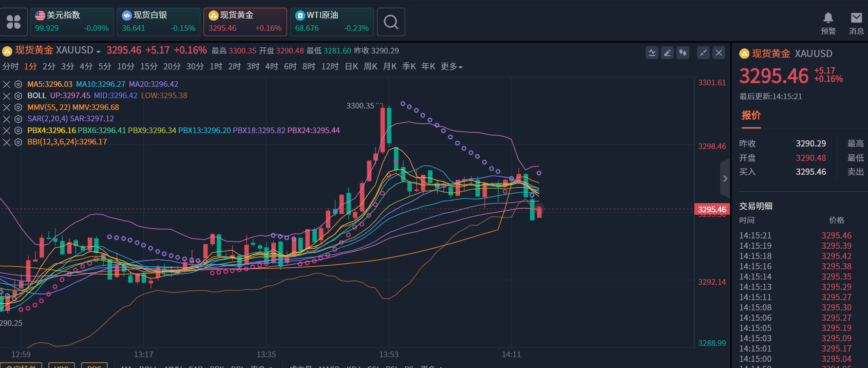Remove the BBI(12,3,6,24) indicator with X
Viewport: 868px width, 368px height.
point(7,142)
